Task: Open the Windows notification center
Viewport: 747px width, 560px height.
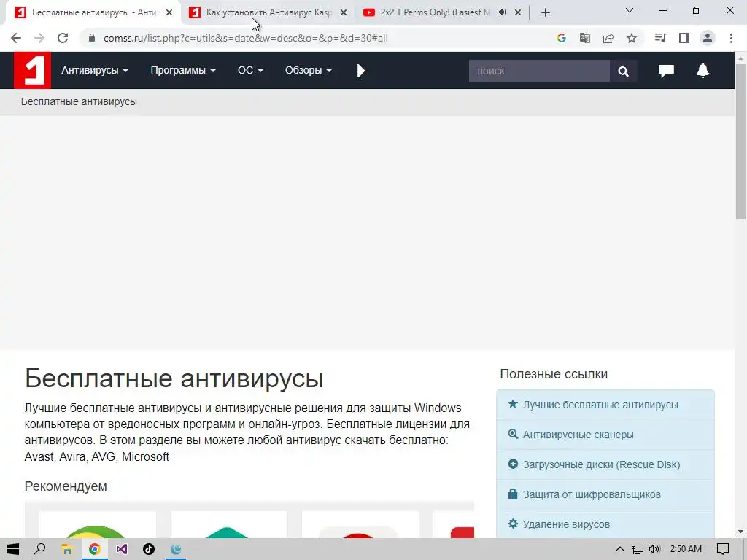Action: [723, 549]
